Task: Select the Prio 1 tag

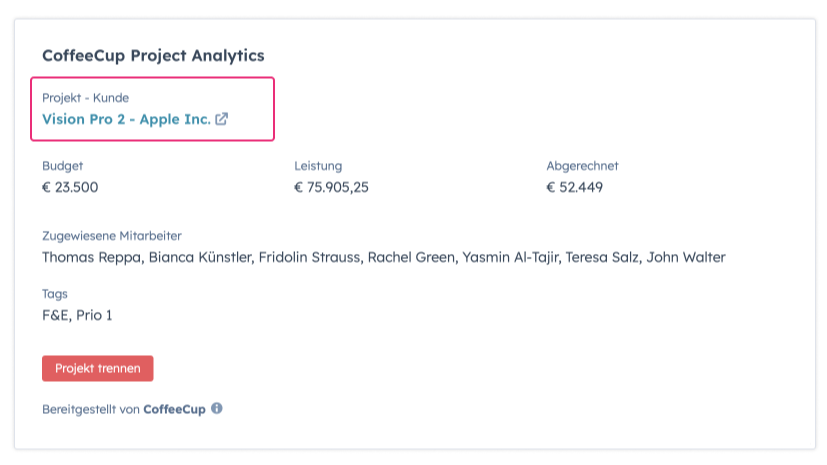Action: (95, 316)
